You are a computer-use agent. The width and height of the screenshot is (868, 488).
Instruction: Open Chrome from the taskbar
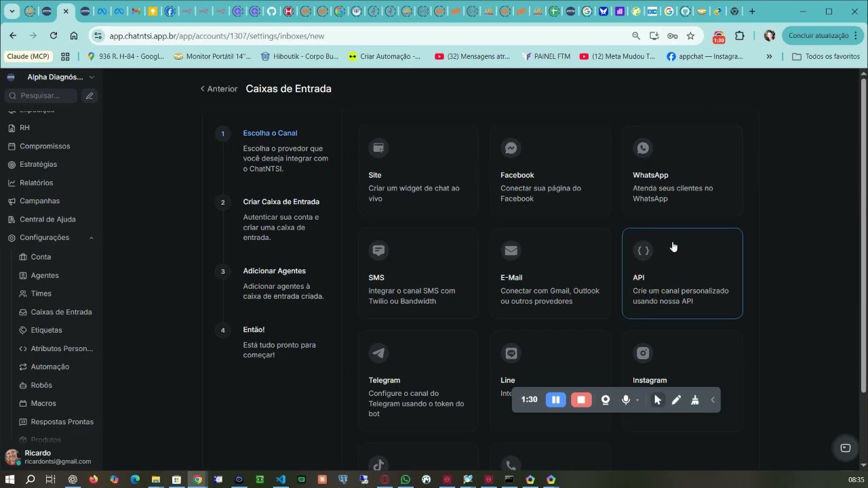[197, 479]
